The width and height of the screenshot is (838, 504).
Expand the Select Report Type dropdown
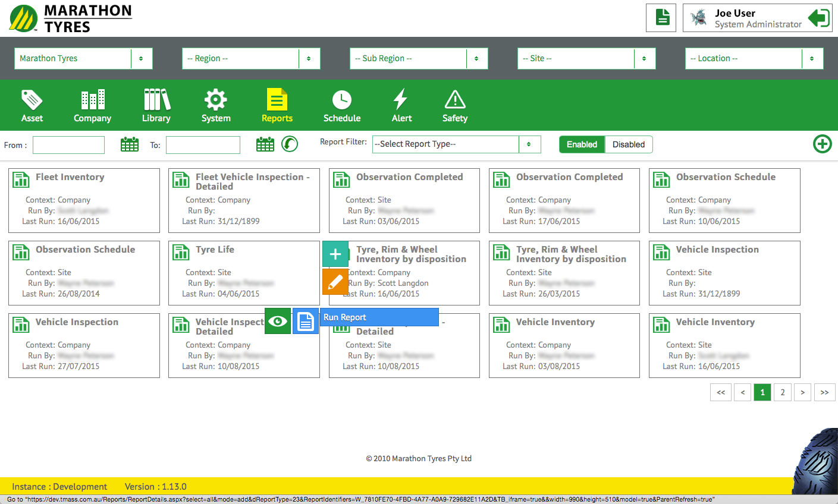tap(456, 144)
